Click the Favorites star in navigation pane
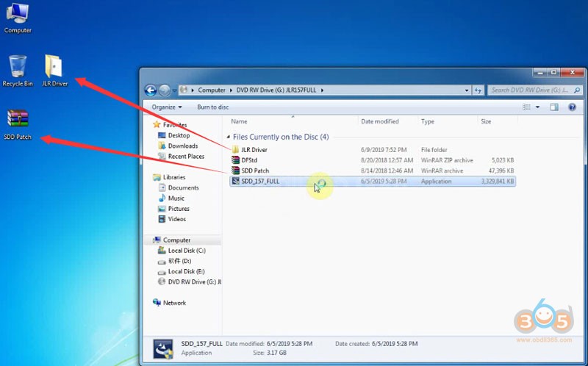The image size is (588, 366). 157,124
